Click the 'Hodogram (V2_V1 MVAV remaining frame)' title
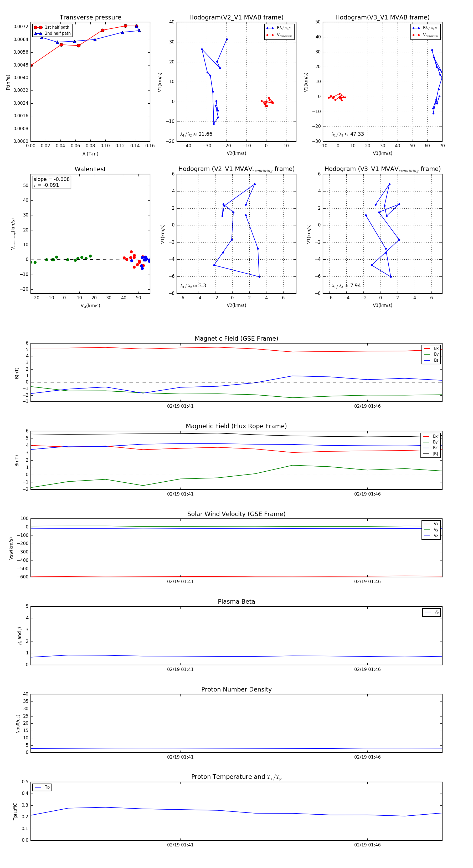473x868 pixels. pyautogui.click(x=236, y=169)
